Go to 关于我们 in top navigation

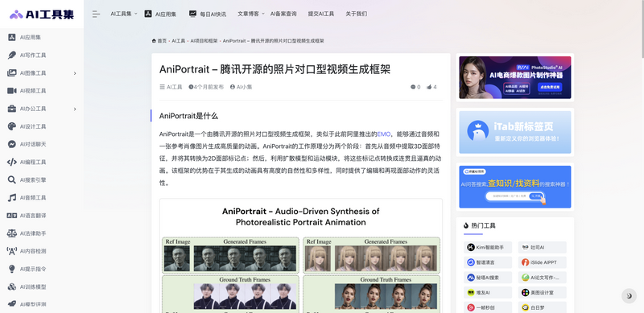click(x=356, y=14)
